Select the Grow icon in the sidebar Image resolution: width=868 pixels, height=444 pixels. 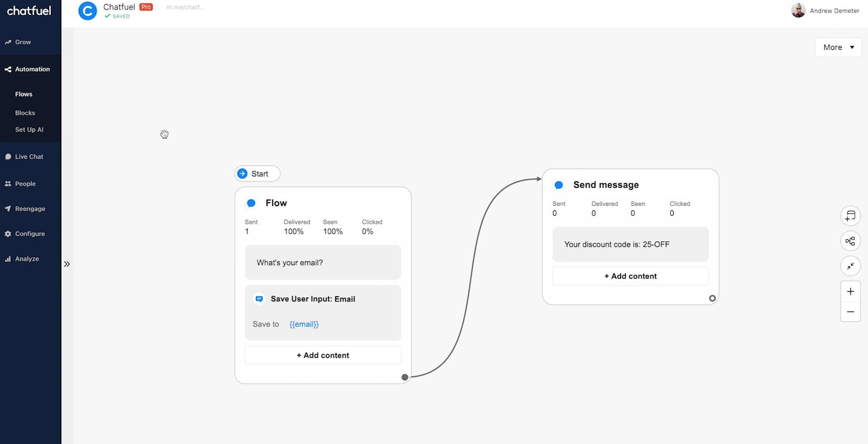coord(9,42)
